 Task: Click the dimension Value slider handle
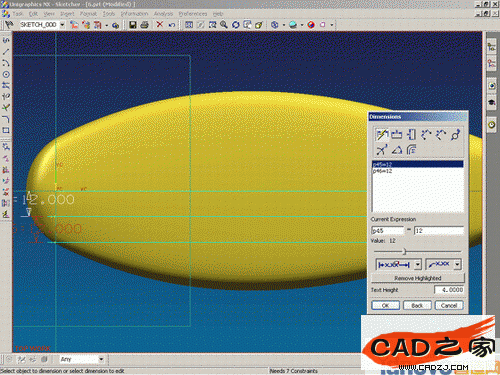pyautogui.click(x=405, y=251)
